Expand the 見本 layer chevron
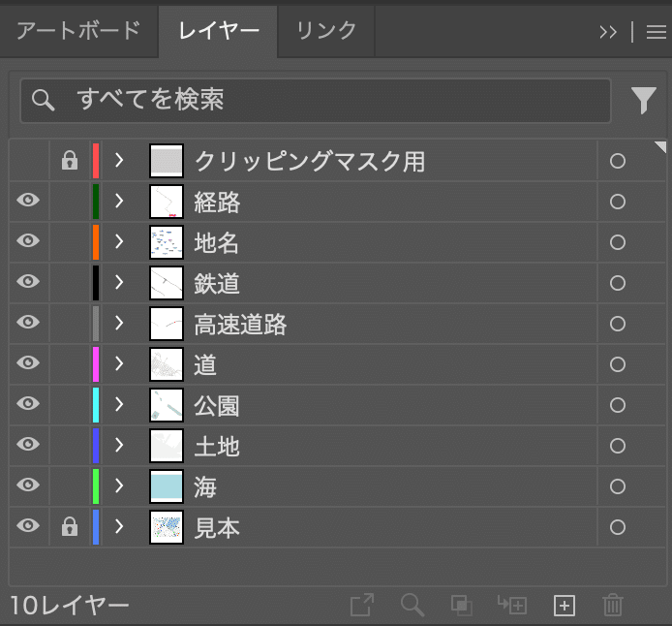 (119, 526)
